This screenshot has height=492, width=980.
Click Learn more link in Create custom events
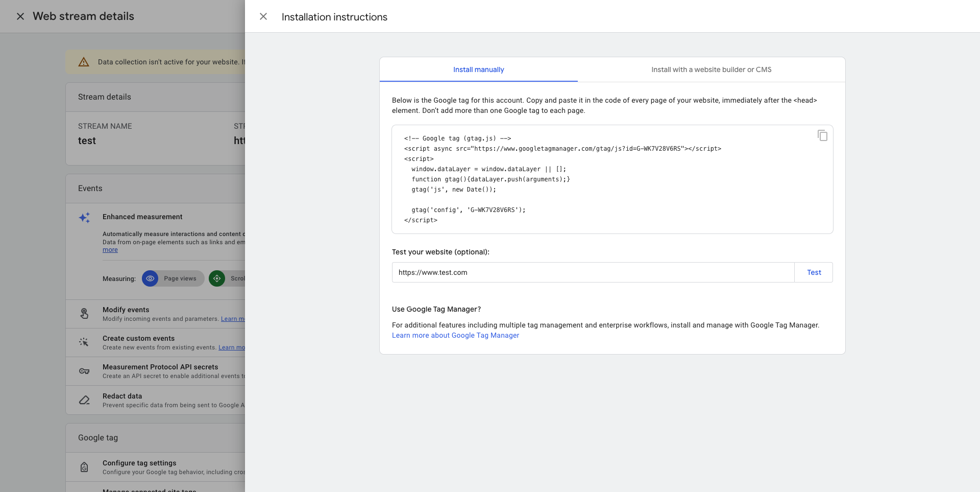tap(232, 347)
